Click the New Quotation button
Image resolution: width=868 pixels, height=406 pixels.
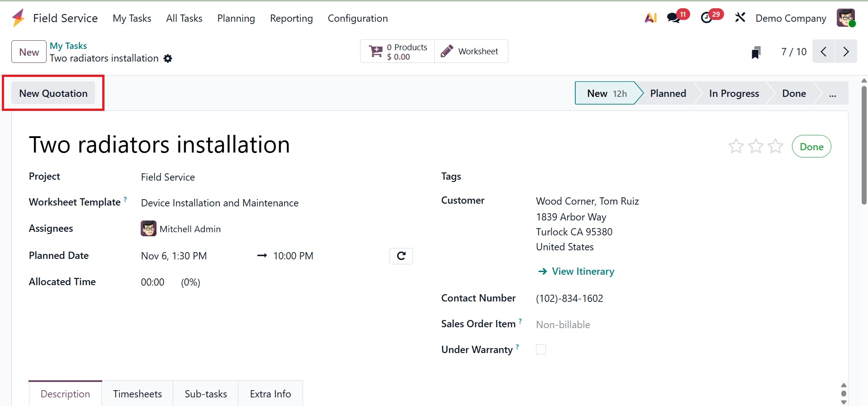click(53, 93)
